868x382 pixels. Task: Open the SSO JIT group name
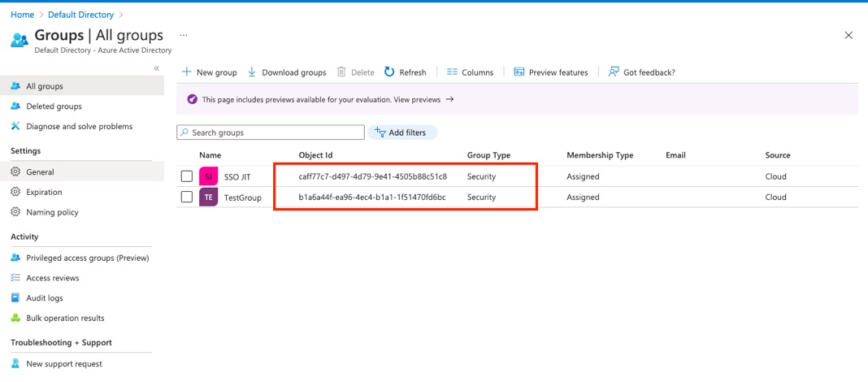(x=237, y=177)
